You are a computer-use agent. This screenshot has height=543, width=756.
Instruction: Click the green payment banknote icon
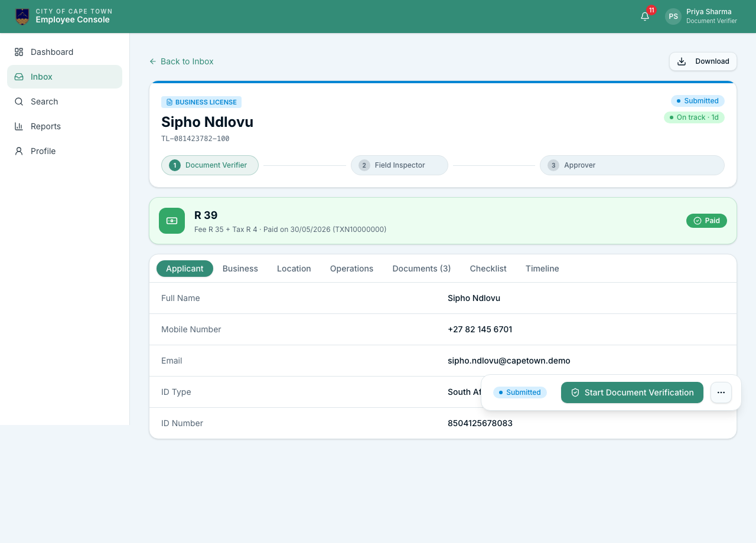pos(172,221)
